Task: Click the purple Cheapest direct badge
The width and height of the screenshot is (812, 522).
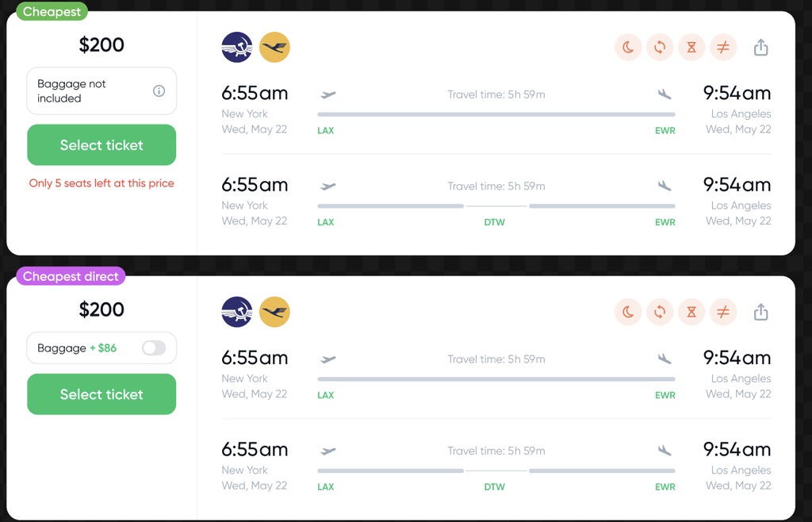Action: tap(71, 276)
